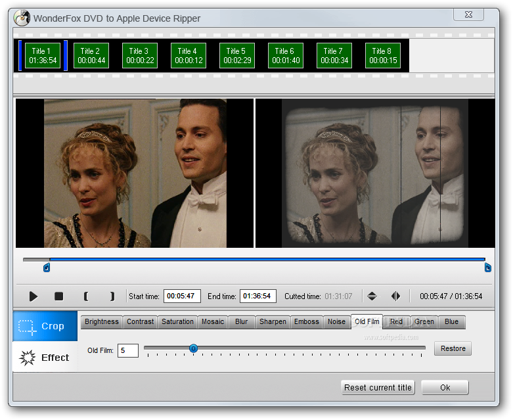Stop the video with the Stop button
513x420 pixels.
pos(59,296)
